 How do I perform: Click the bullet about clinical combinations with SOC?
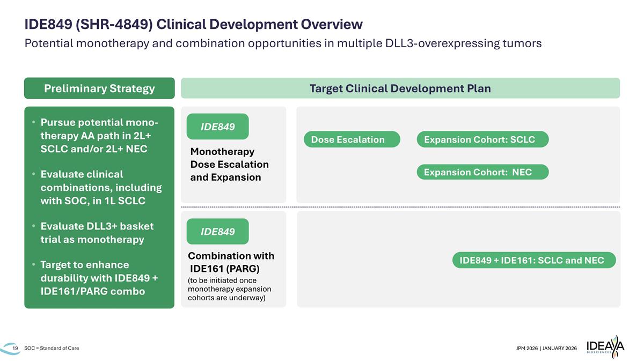[97, 187]
